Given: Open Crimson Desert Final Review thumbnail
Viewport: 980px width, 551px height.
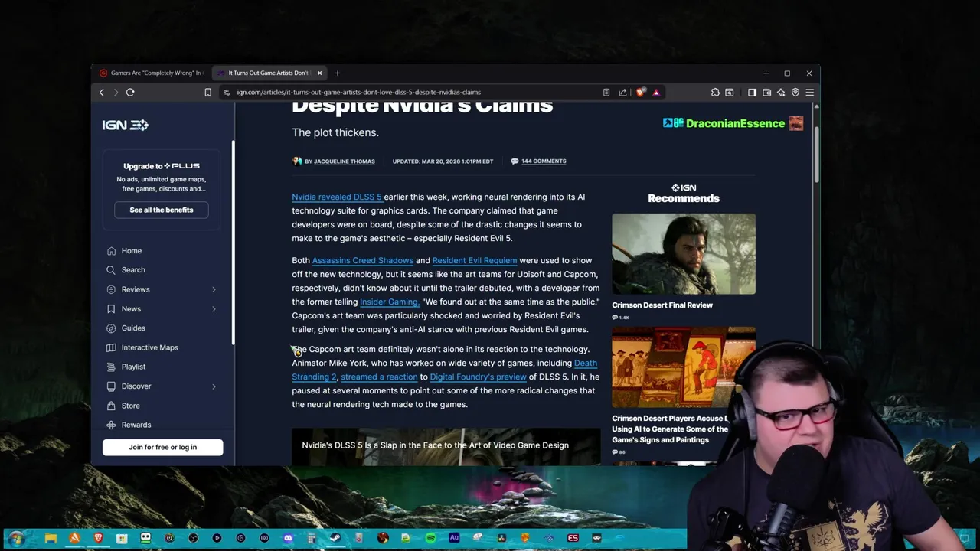Looking at the screenshot, I should (684, 254).
